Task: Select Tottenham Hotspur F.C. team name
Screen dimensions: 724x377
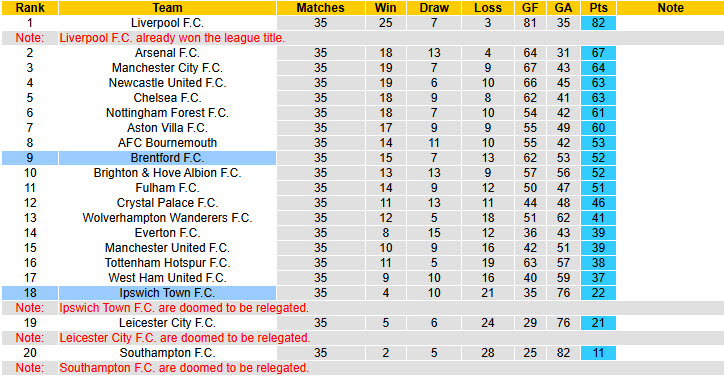Action: (x=167, y=263)
